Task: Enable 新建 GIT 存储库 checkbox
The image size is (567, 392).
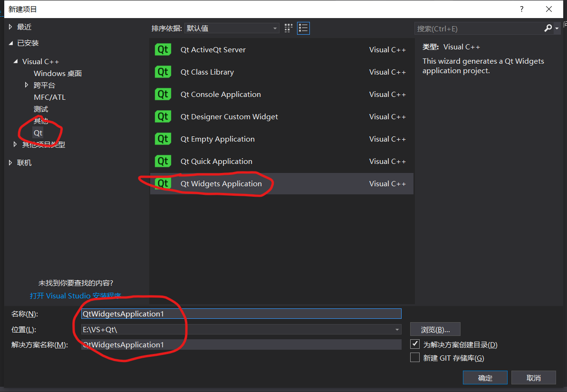Action: [415, 357]
